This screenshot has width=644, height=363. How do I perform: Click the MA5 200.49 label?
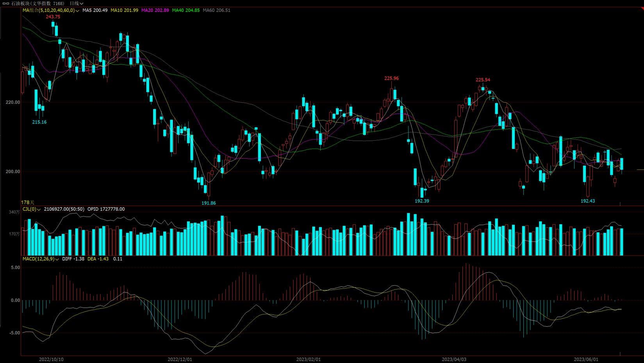pyautogui.click(x=95, y=11)
